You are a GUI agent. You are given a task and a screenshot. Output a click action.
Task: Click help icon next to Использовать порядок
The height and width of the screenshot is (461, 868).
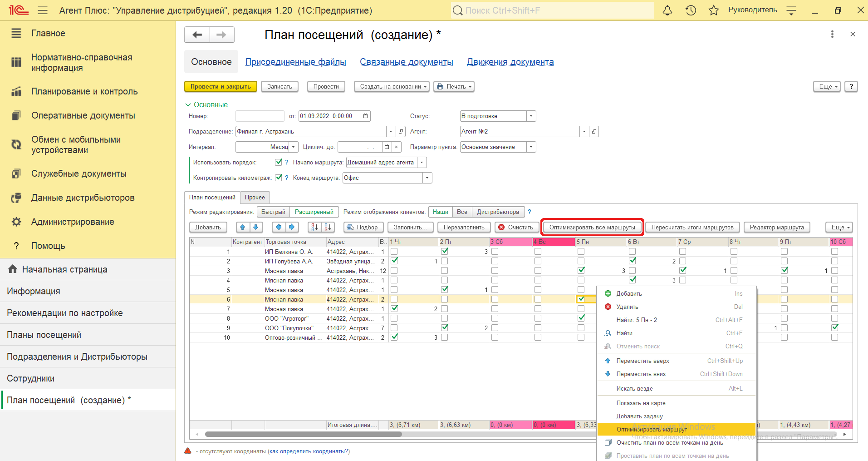[x=287, y=162]
